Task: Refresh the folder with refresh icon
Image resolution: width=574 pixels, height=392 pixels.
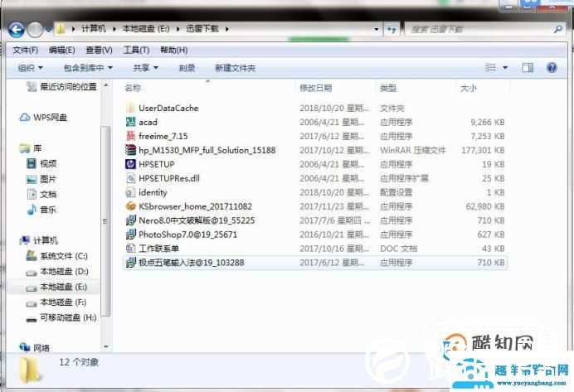Action: click(x=392, y=29)
